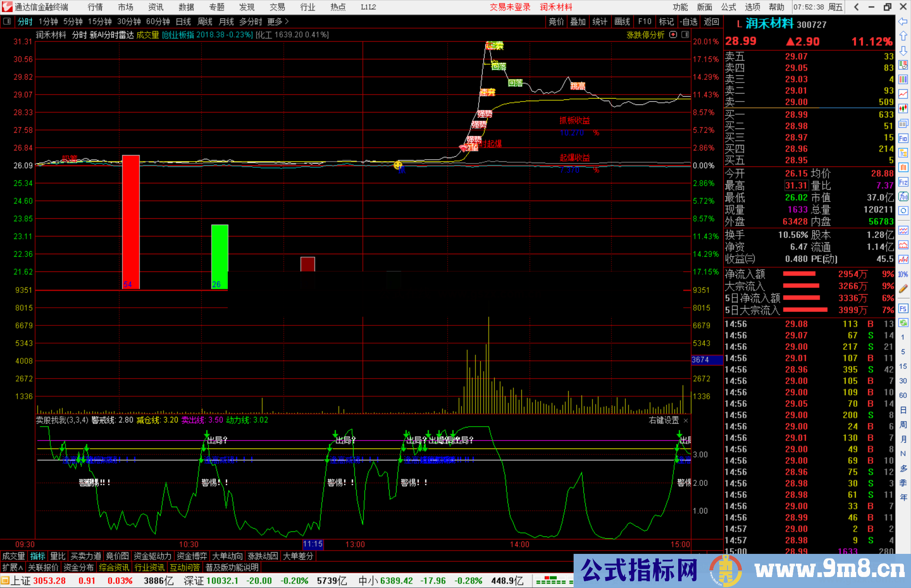
Task: Select the pencil drawing tool icon
Action: point(903,289)
